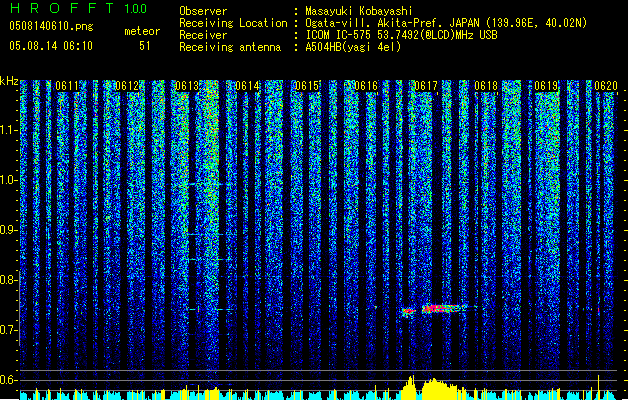Click the 0.8 kHz frequency axis label
The width and height of the screenshot is (629, 400).
(9, 280)
